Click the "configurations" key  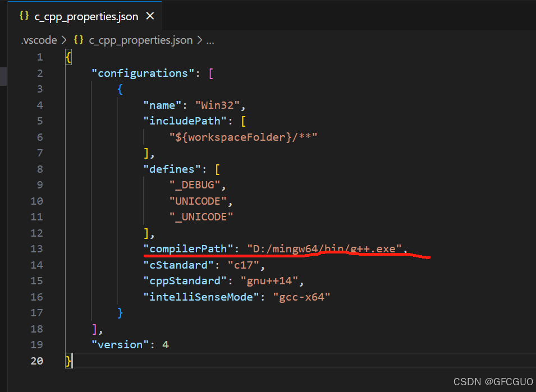click(x=143, y=73)
